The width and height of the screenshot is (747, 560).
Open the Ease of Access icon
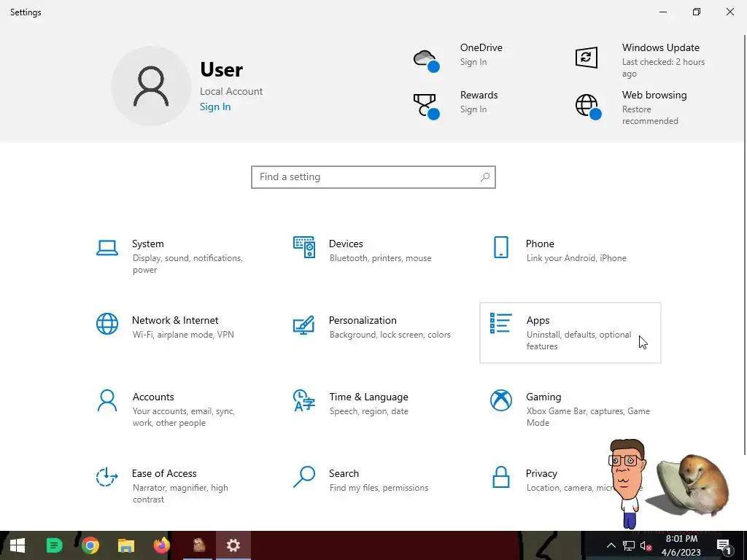tap(107, 477)
